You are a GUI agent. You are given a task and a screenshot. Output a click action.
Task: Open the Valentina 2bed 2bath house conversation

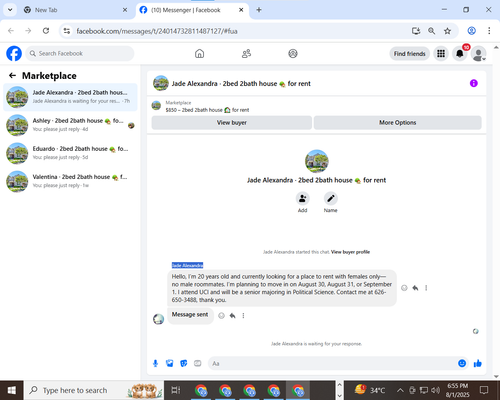point(70,181)
